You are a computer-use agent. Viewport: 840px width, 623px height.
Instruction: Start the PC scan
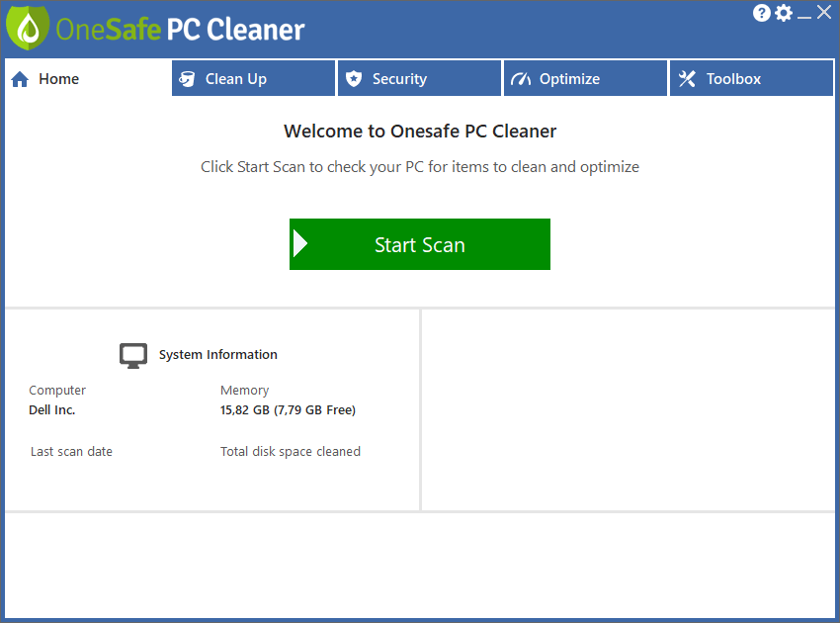coord(420,244)
